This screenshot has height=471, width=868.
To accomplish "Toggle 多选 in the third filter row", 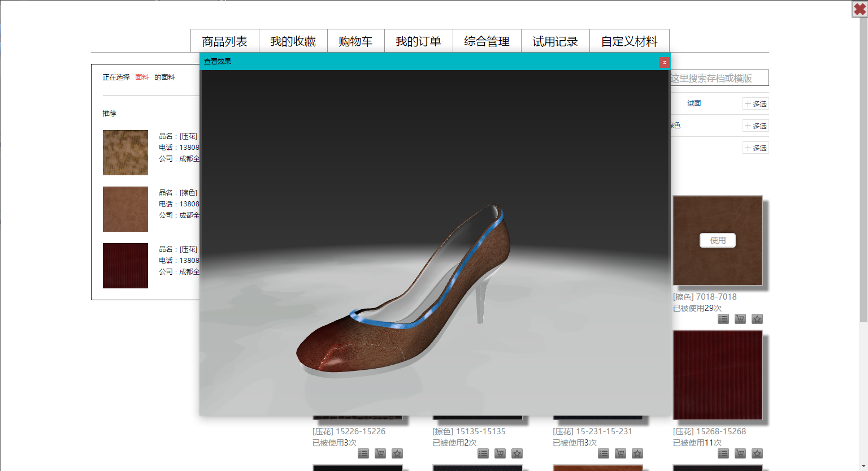I will tap(756, 148).
